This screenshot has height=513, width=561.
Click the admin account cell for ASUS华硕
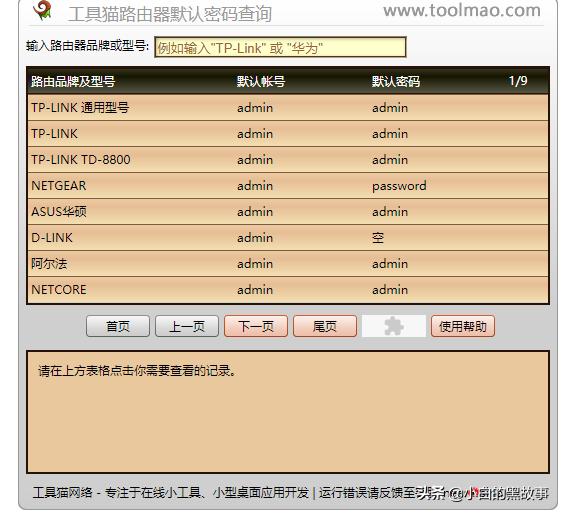click(x=255, y=212)
